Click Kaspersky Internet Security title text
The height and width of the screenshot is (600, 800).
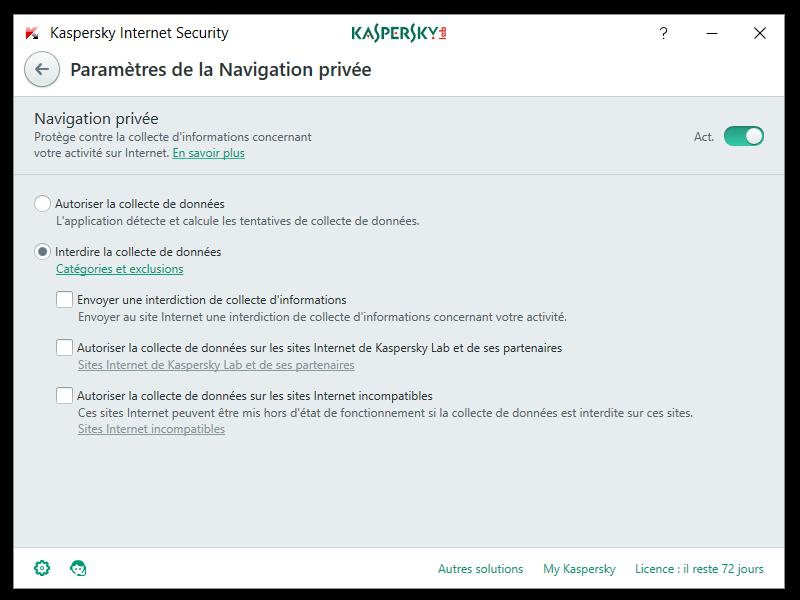pos(139,33)
